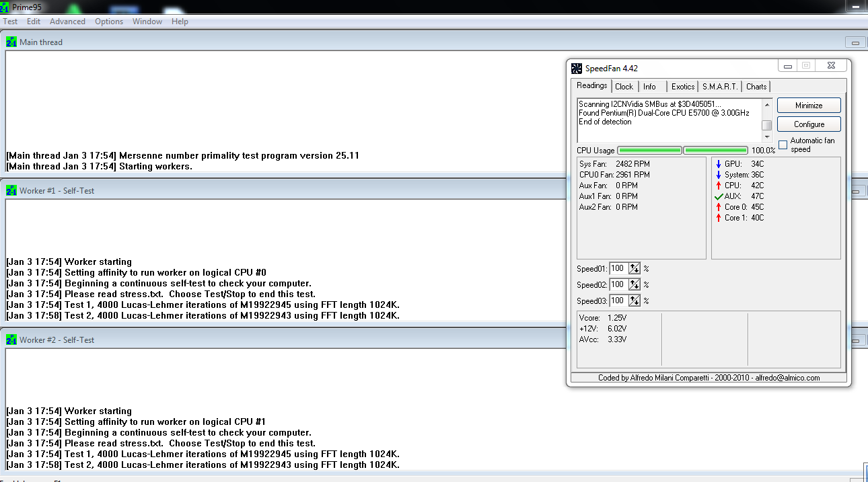
Task: Click the 'Found Pentium(R) Dual-Core CPU E5700' log line
Action: click(663, 113)
